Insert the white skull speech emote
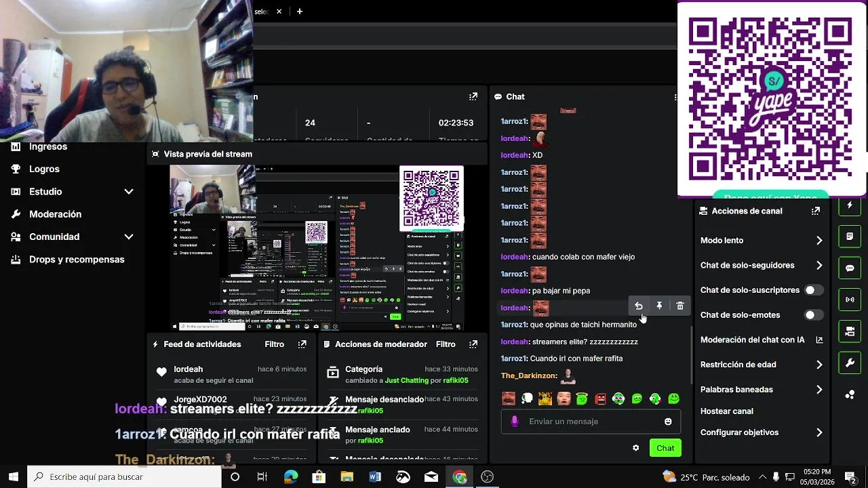868x488 pixels. pyautogui.click(x=527, y=399)
